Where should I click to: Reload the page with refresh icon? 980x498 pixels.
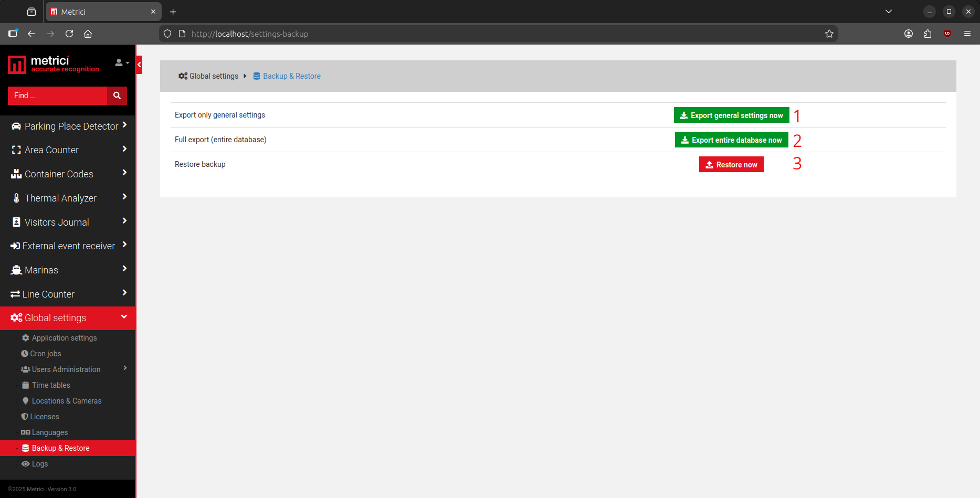tap(69, 34)
